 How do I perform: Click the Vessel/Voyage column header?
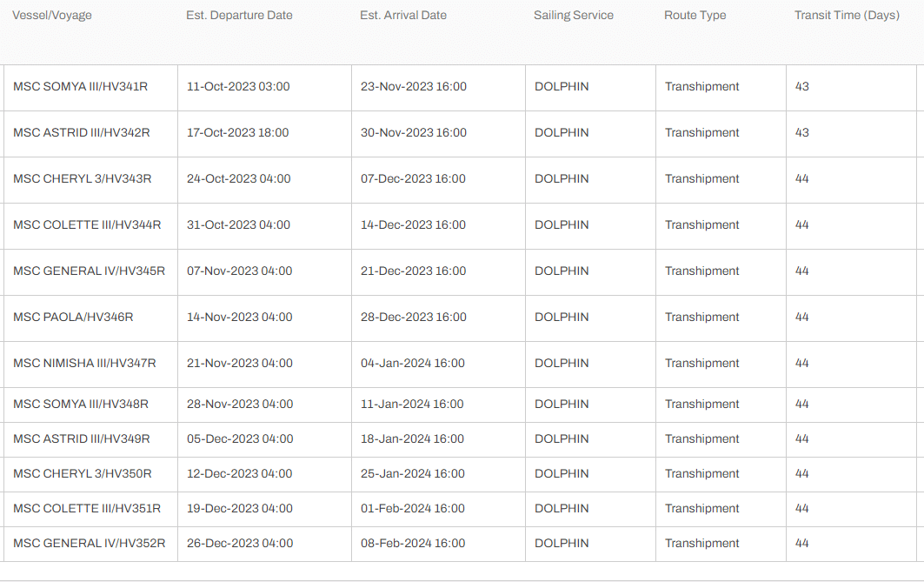pyautogui.click(x=52, y=16)
